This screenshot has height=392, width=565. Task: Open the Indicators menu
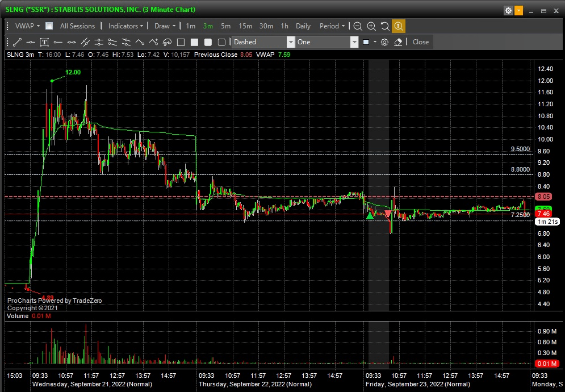coord(125,26)
